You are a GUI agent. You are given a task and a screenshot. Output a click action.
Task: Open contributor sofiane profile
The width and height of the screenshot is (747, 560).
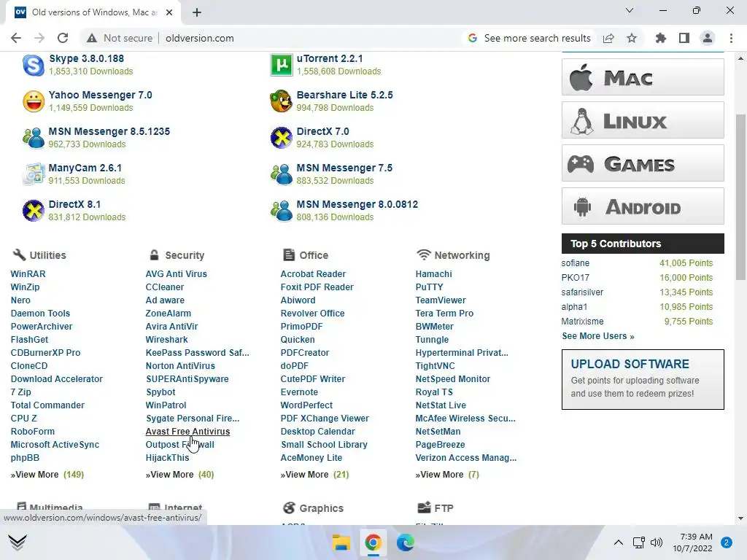(575, 262)
